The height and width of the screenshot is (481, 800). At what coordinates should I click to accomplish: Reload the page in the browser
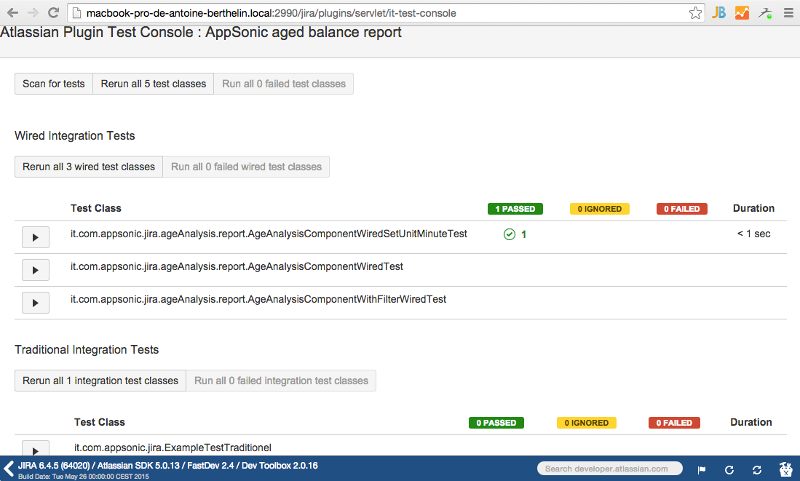(53, 13)
